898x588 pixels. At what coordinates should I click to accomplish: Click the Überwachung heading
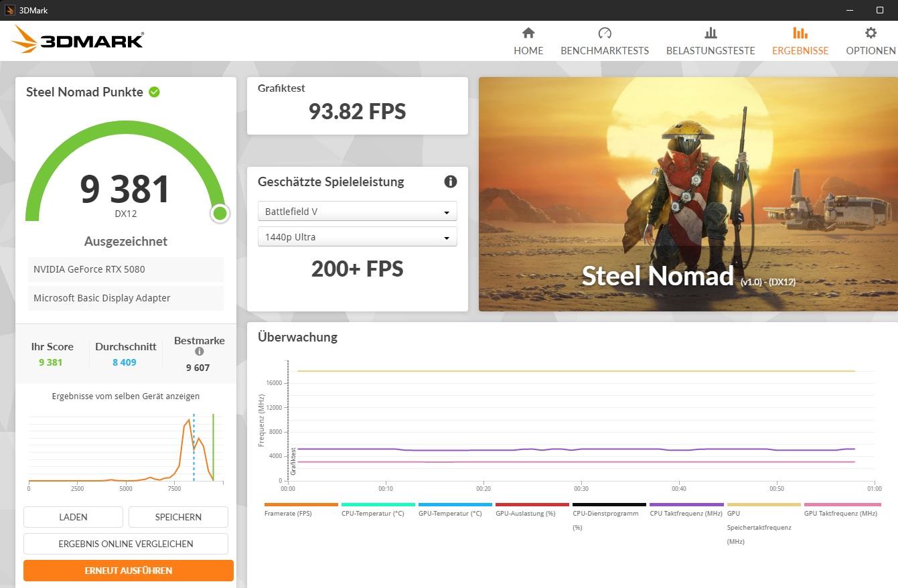pos(297,337)
